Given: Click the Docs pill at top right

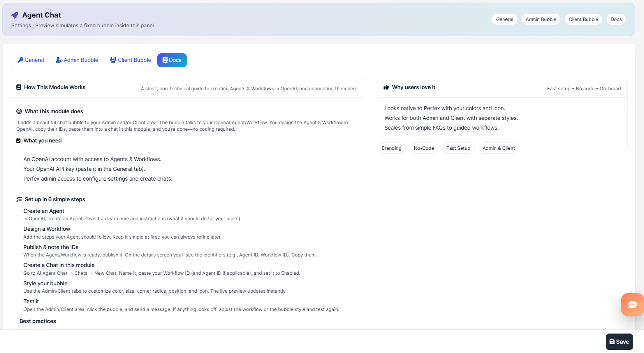Looking at the screenshot, I should pyautogui.click(x=616, y=19).
